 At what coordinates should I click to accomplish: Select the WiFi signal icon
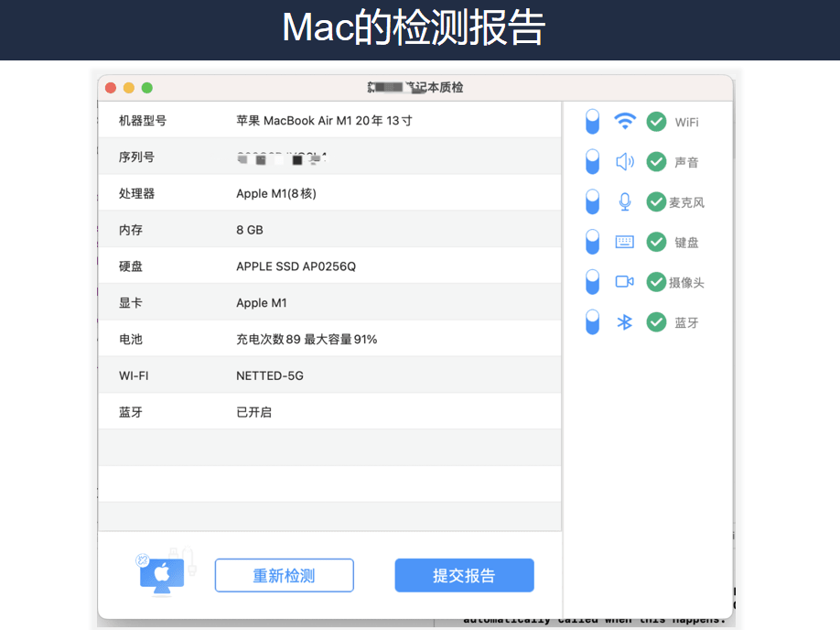[624, 121]
